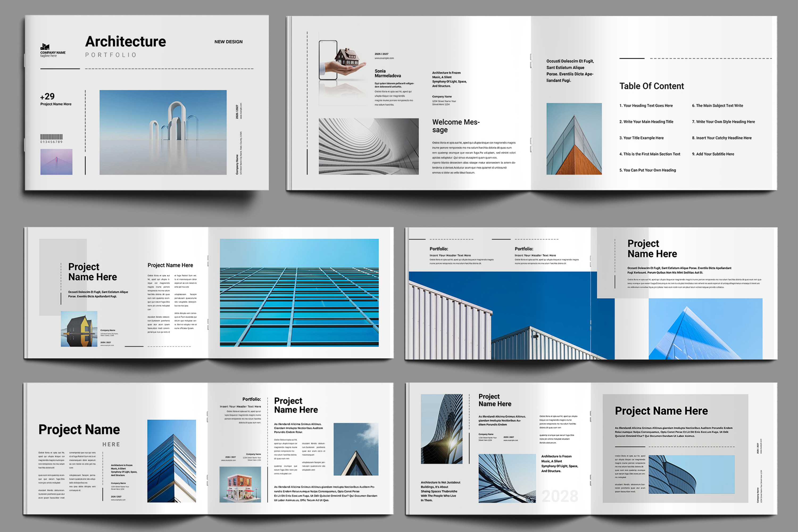This screenshot has height=532, width=798.
Task: Click the spiral grayscale building photo
Action: pyautogui.click(x=368, y=146)
